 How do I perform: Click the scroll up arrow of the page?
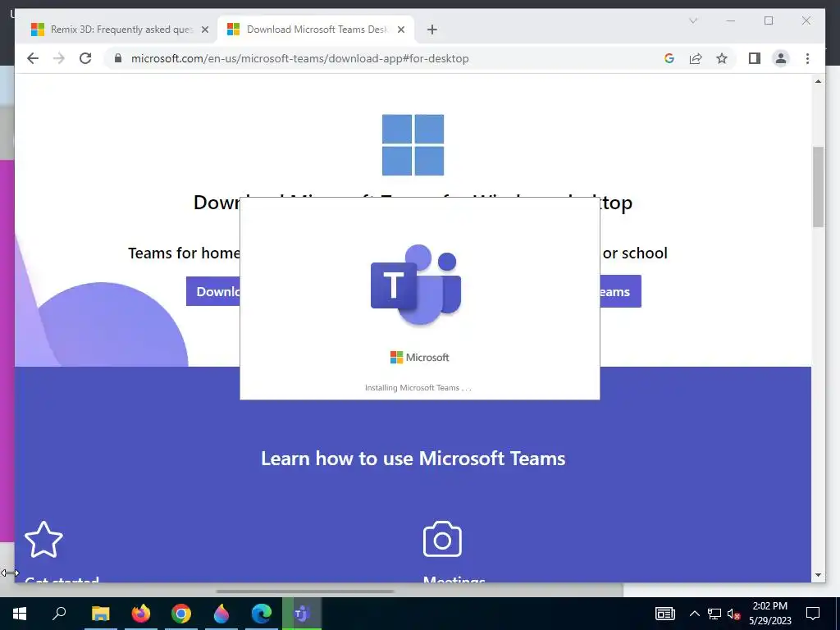point(818,81)
